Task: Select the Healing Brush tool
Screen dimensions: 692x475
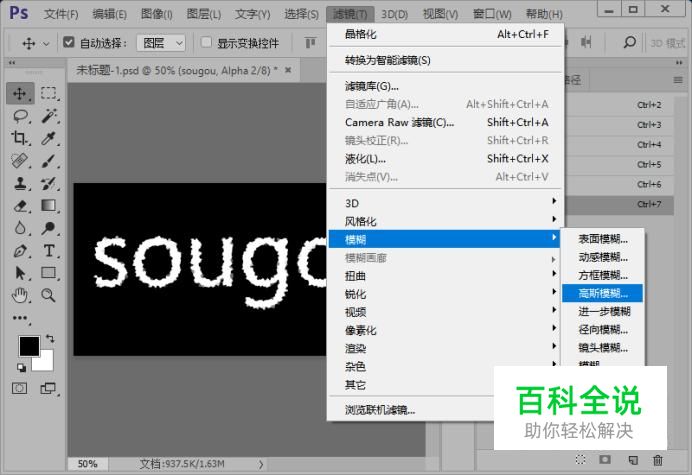Action: click(x=20, y=161)
